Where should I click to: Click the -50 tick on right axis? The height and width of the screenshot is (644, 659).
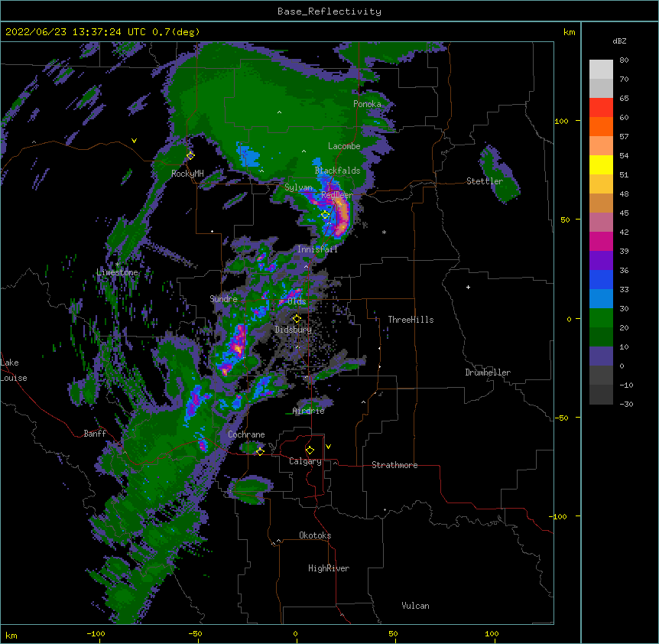tap(561, 418)
